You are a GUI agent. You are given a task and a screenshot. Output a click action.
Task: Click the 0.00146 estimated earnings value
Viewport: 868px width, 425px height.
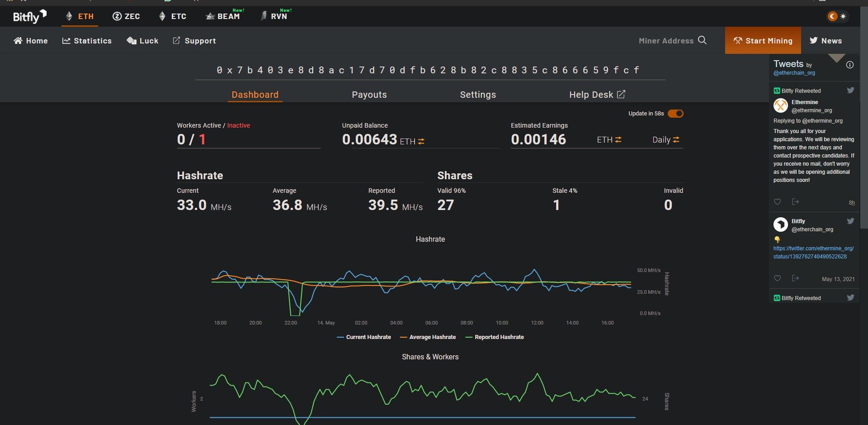[x=538, y=139]
